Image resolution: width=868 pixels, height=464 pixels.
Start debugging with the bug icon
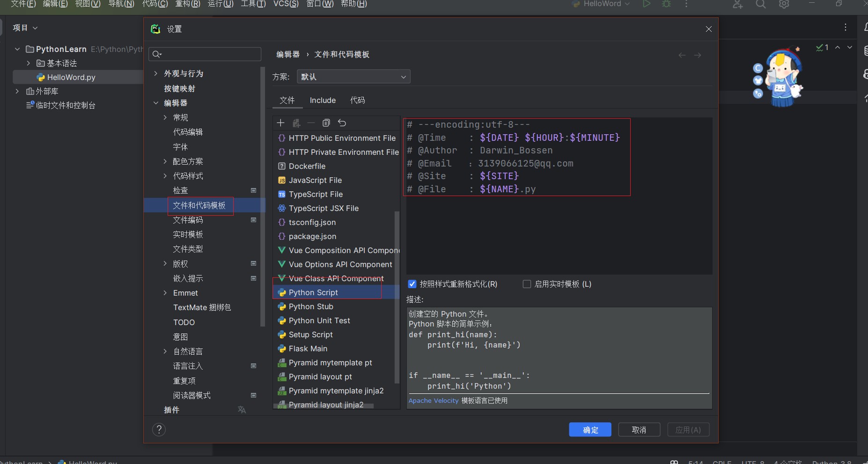coord(666,4)
